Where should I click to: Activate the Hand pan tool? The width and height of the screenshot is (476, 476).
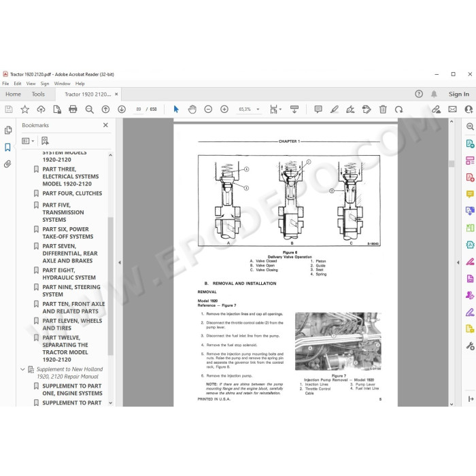tap(192, 109)
